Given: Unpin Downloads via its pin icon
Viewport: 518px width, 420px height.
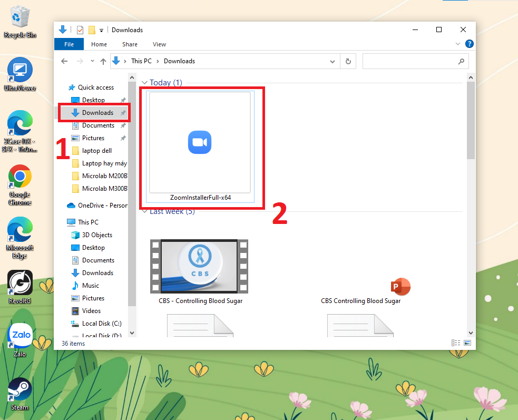Looking at the screenshot, I should 123,113.
